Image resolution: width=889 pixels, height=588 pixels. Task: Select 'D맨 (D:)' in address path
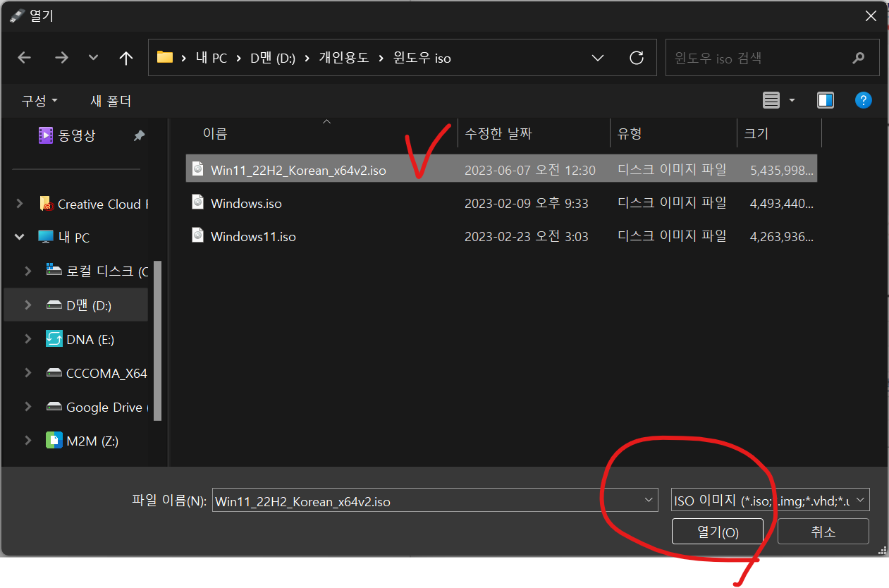click(273, 58)
